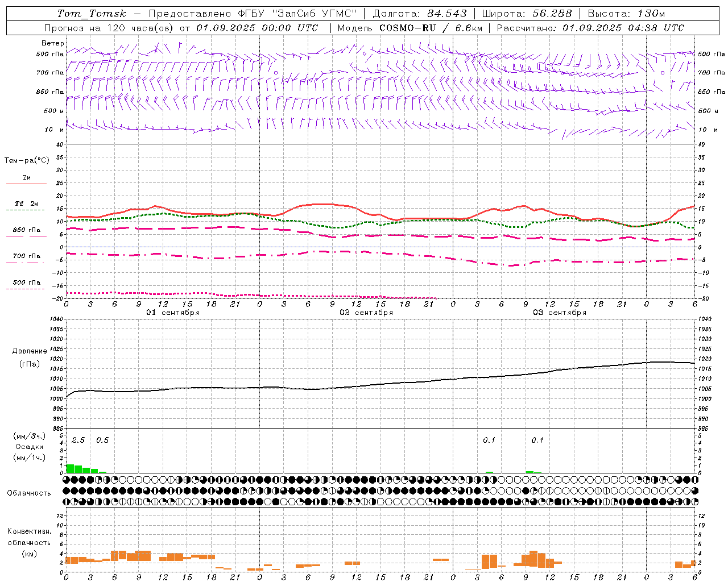Click the (гПа) pressure unit label
This screenshot has height=582, width=728.
click(30, 364)
